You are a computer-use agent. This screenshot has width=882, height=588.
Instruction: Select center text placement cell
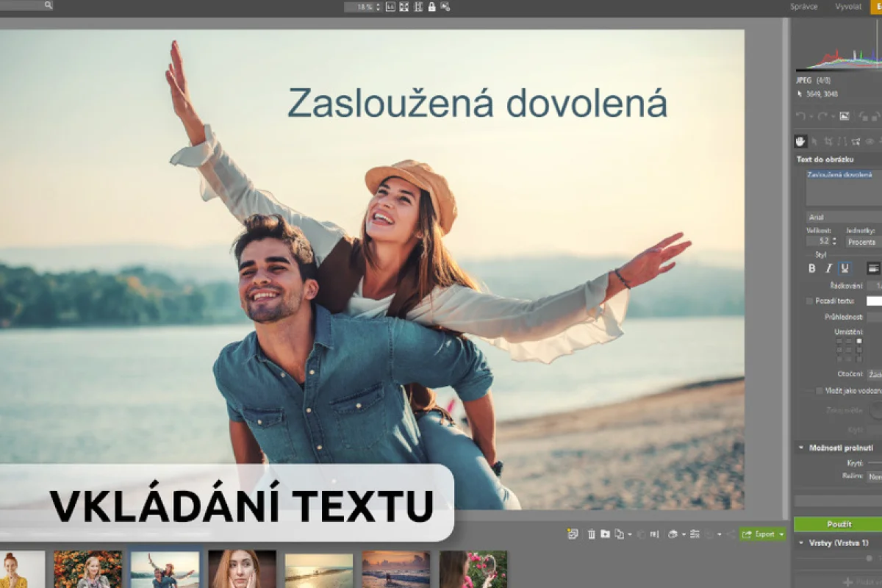point(849,350)
